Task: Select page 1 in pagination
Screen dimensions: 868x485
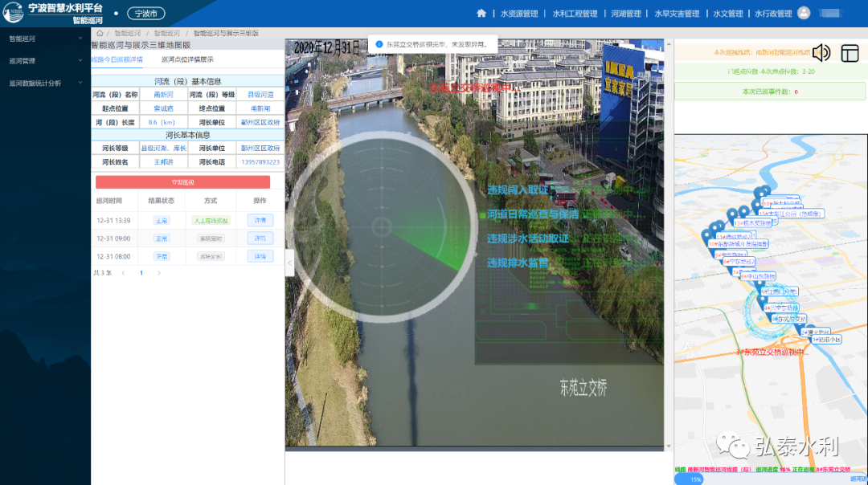Action: pos(141,273)
